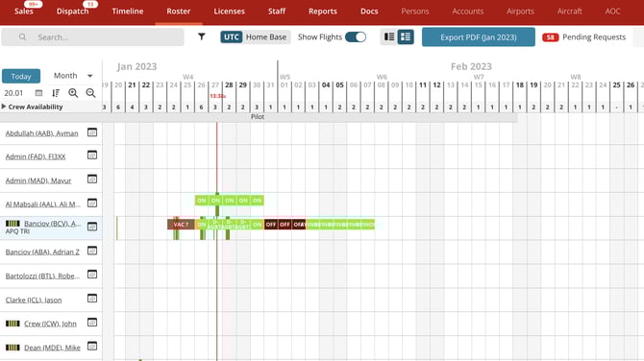The height and width of the screenshot is (361, 644).
Task: Click the sort order icon
Action: coord(56,93)
